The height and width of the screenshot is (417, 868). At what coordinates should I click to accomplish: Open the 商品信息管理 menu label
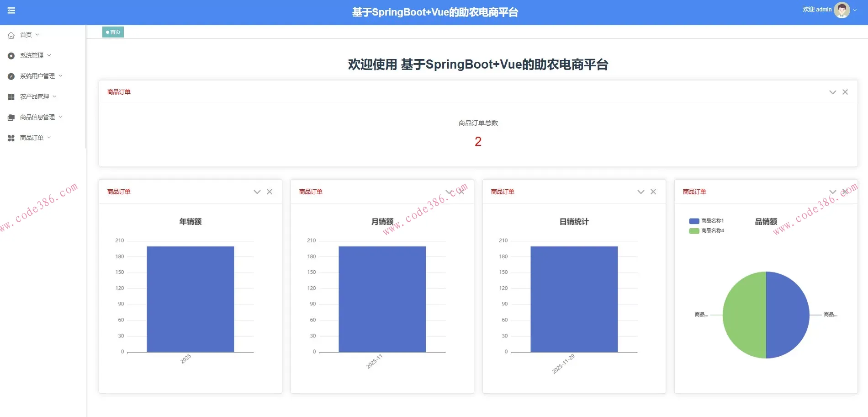[x=37, y=117]
